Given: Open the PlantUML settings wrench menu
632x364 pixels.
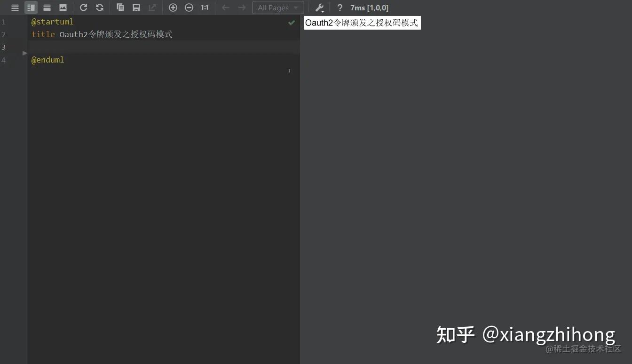Looking at the screenshot, I should [x=320, y=8].
